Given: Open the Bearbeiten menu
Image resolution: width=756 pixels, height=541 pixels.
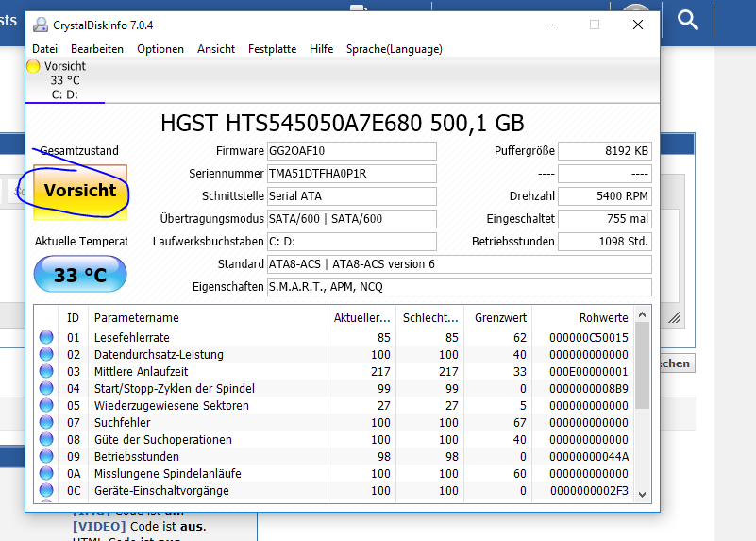Looking at the screenshot, I should 97,49.
